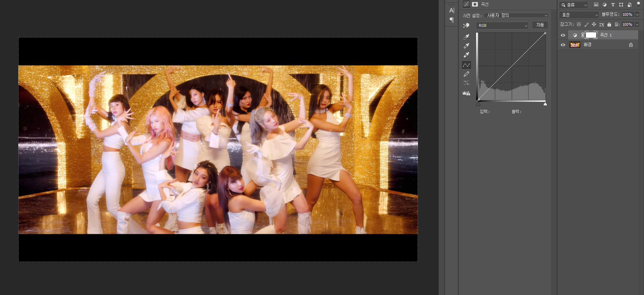
Task: Click the 곡선 title in Properties panel
Action: pyautogui.click(x=485, y=4)
